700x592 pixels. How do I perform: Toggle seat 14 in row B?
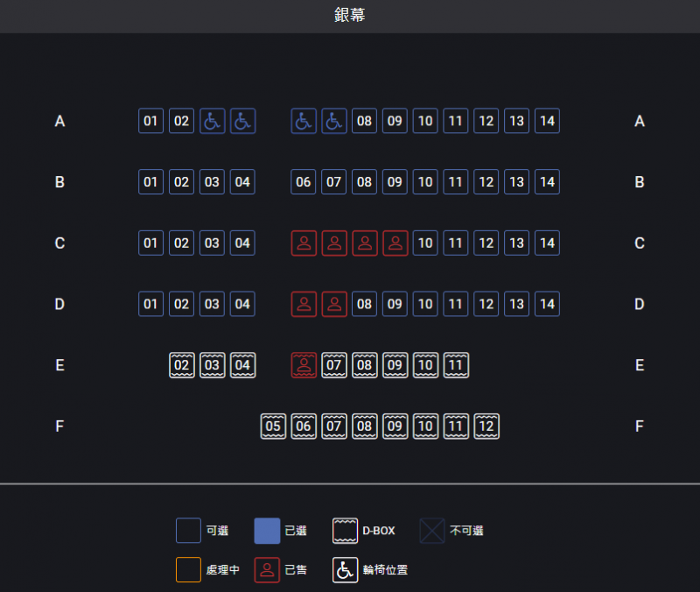point(547,182)
